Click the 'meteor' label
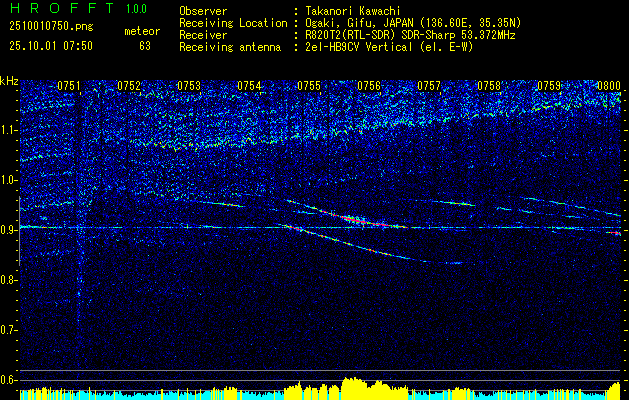The image size is (629, 400). tap(142, 31)
